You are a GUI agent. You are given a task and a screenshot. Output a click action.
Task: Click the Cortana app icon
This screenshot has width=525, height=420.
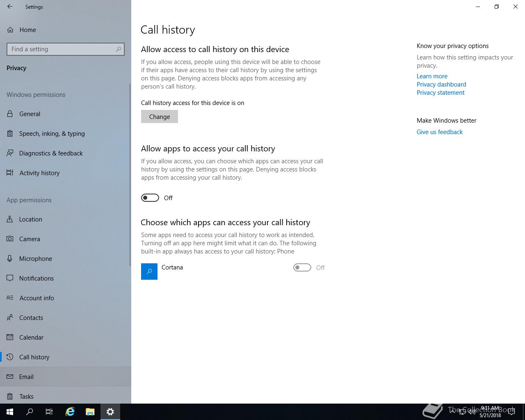tap(149, 272)
